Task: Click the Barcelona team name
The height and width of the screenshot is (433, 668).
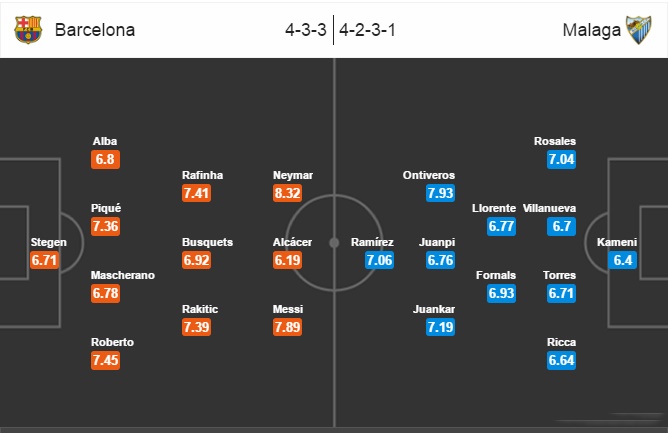Action: tap(95, 30)
